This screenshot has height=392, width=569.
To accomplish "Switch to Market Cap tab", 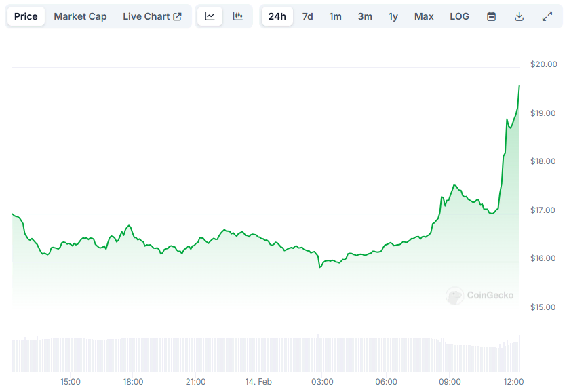I will 80,16.
